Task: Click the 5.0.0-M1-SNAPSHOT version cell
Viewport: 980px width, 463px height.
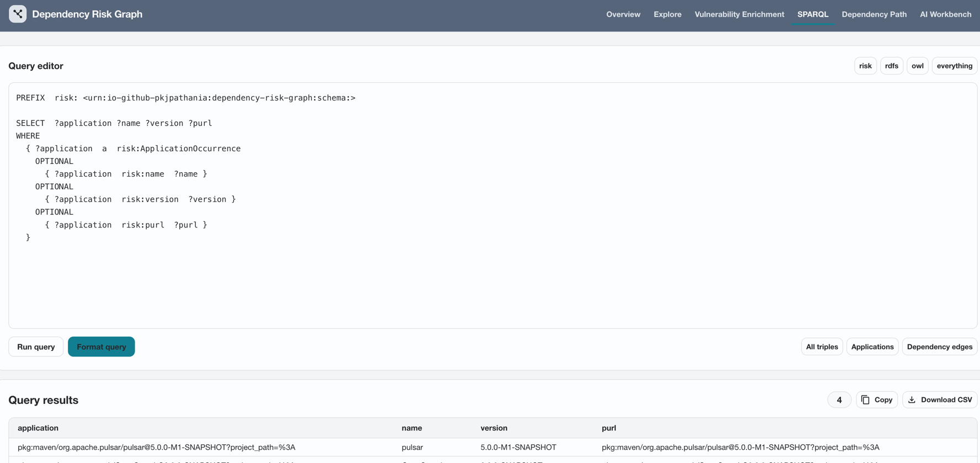Action: point(518,448)
